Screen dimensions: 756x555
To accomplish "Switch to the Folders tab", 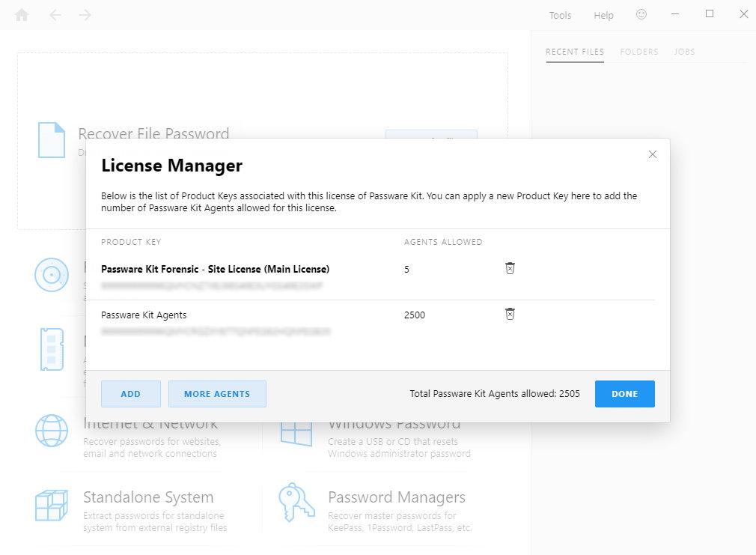I will tap(638, 52).
